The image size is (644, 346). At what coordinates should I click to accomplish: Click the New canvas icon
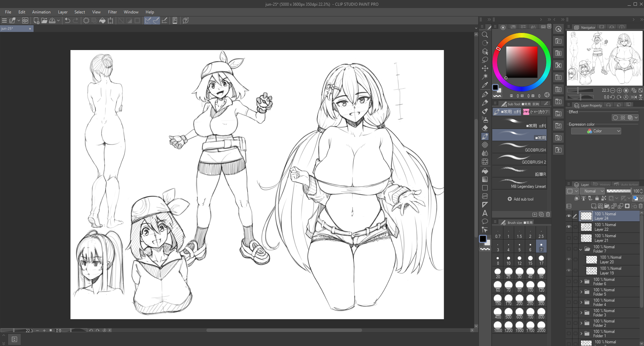[x=36, y=20]
